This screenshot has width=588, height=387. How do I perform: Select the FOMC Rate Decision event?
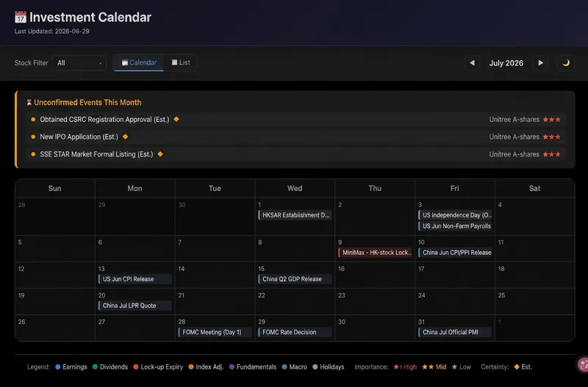pos(295,332)
